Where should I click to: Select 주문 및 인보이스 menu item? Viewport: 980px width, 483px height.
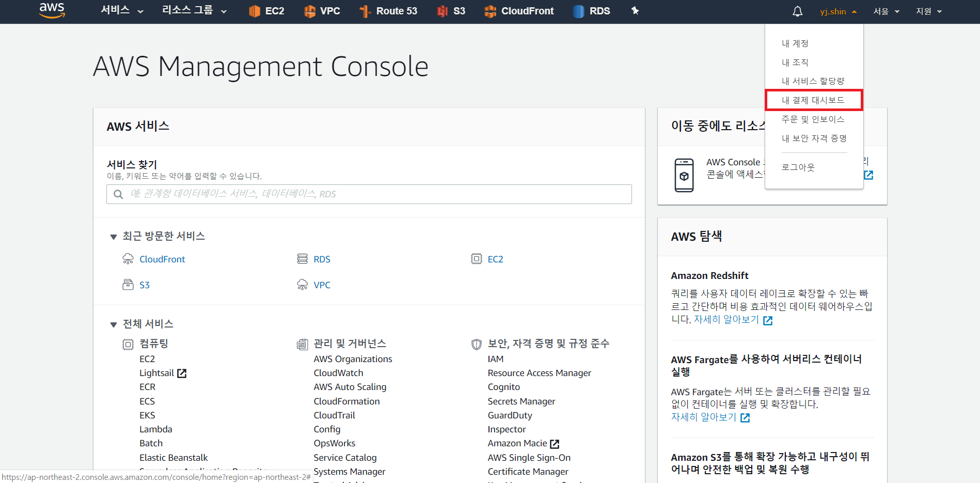pos(813,119)
